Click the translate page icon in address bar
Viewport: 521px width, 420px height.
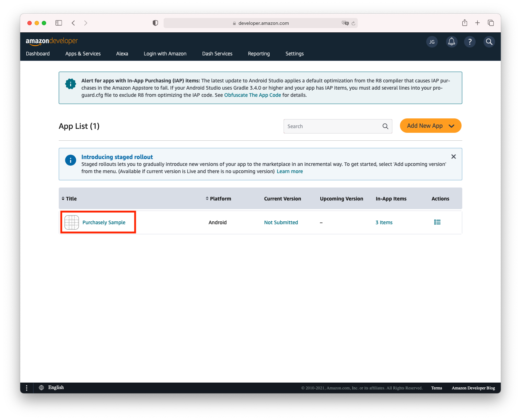click(345, 23)
